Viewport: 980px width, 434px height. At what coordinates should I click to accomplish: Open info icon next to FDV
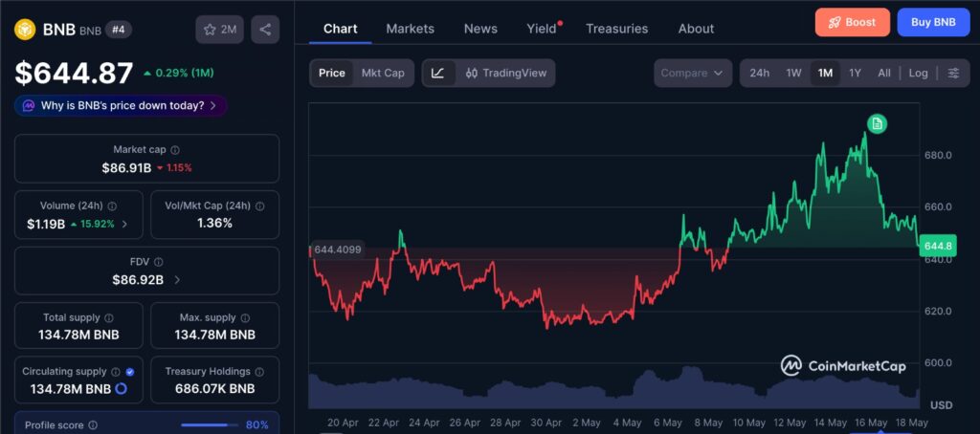click(159, 262)
